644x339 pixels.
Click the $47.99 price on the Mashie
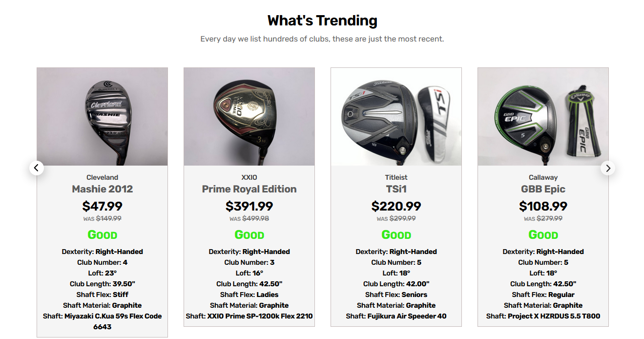(102, 206)
